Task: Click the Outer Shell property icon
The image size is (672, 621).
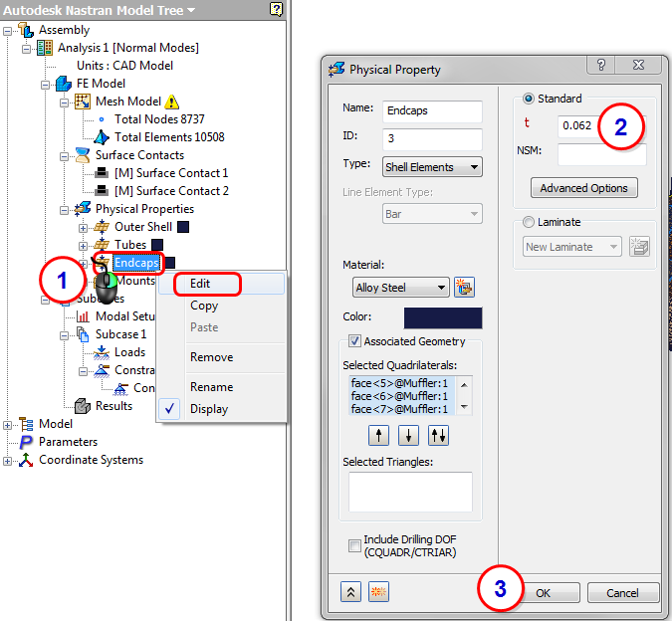Action: point(102,227)
